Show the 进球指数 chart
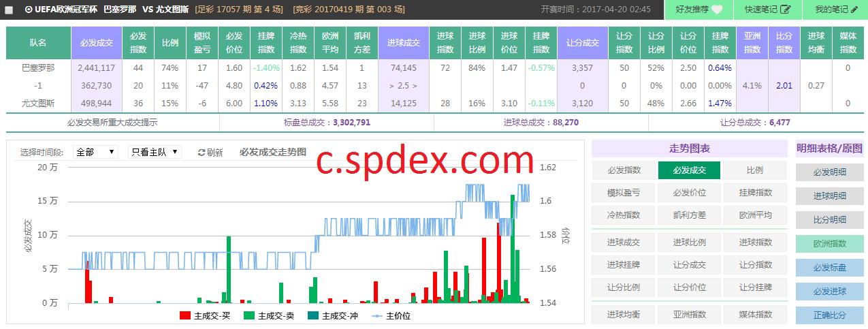The height and width of the screenshot is (329, 868). click(754, 242)
